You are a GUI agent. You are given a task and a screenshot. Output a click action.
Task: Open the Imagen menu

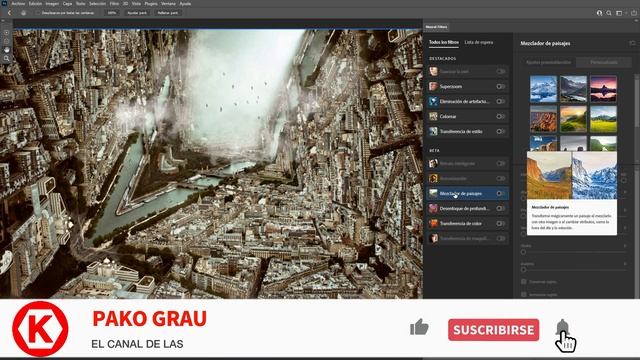pyautogui.click(x=52, y=3)
